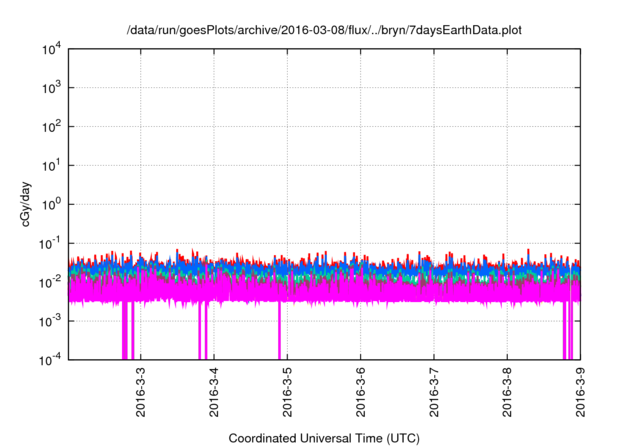Image resolution: width=640 pixels, height=448 pixels.
Task: Click the magenta dropout just before 2016-3-5
Action: tap(279, 330)
